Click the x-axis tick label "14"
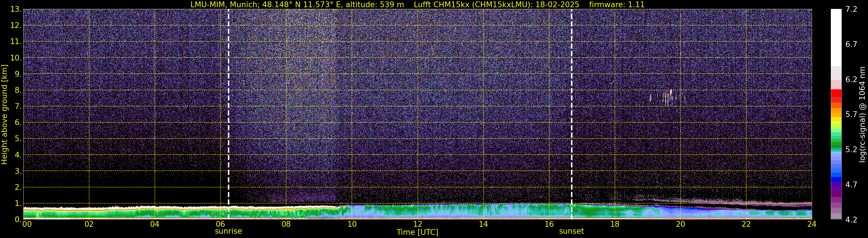 pos(483,224)
